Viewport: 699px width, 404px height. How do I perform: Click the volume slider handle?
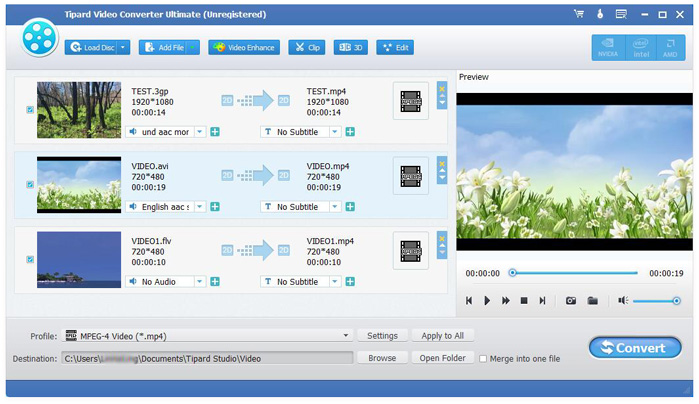[676, 301]
